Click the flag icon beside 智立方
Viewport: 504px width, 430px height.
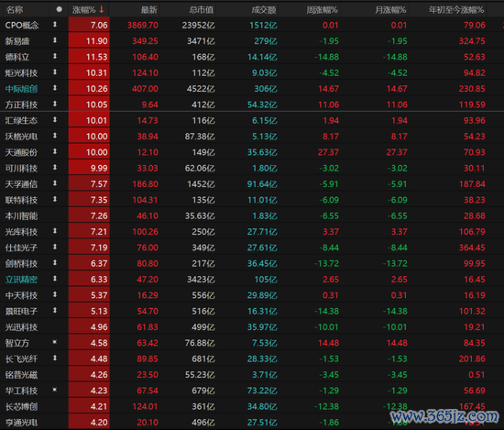[55, 342]
